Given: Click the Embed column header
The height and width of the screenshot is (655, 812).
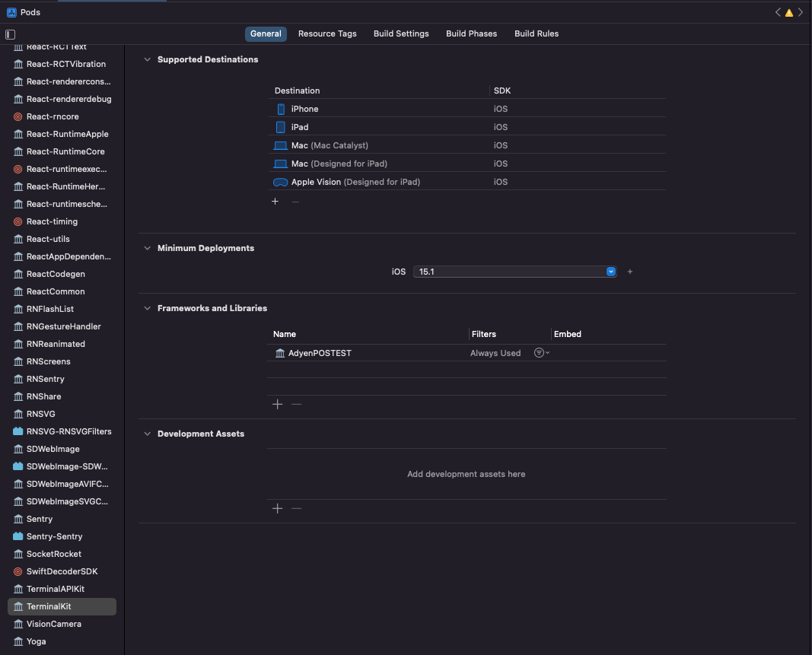Looking at the screenshot, I should pyautogui.click(x=568, y=335).
